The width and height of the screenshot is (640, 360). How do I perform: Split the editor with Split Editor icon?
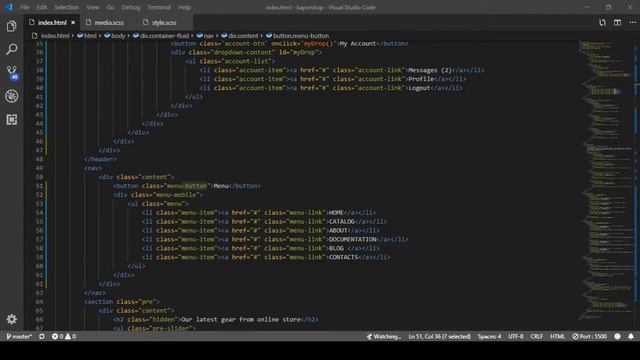pos(618,22)
